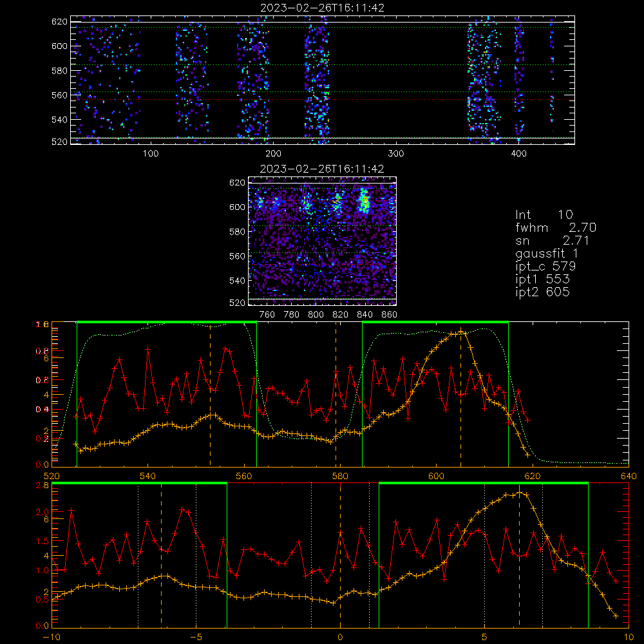Viewport: 644px width, 644px height.
Task: Click the middle image title 2023-02-26T16:11:42
Action: [x=322, y=169]
